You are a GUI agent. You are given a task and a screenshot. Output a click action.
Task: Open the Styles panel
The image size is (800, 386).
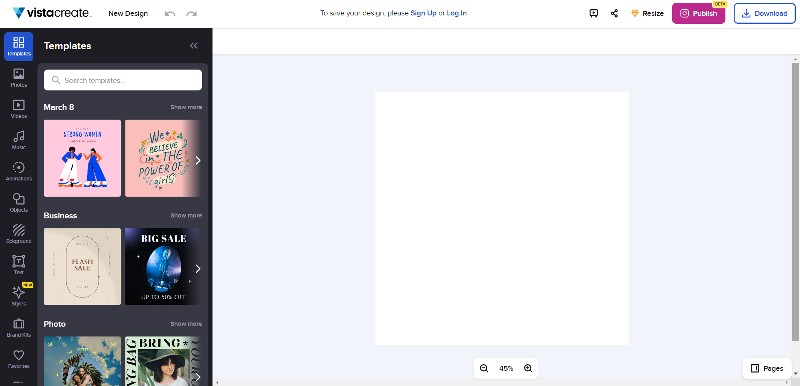[x=18, y=296]
